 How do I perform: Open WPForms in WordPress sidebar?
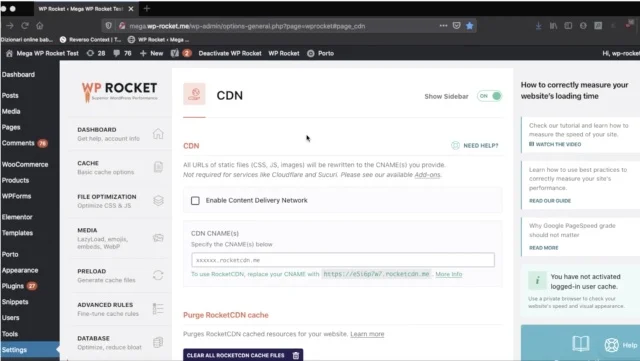tap(16, 196)
